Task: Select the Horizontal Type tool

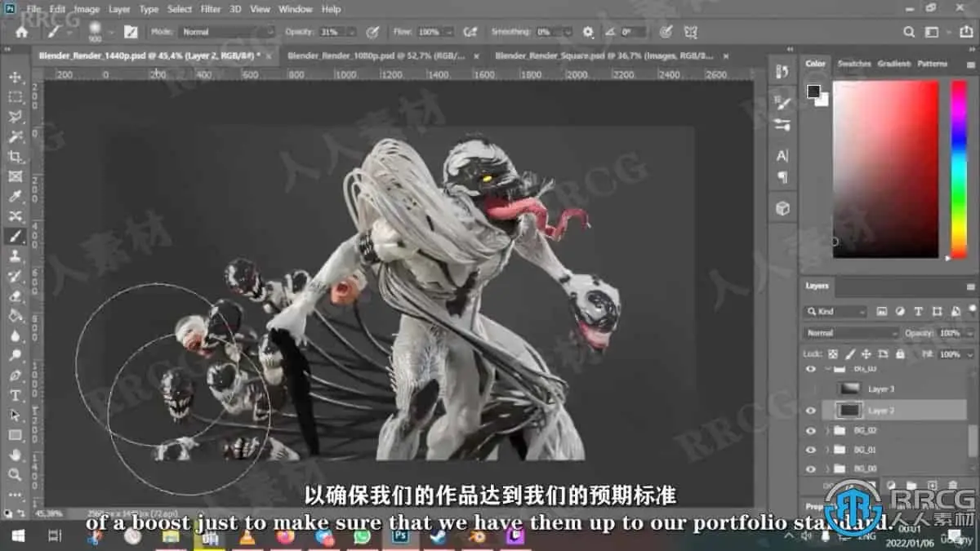Action: click(16, 395)
